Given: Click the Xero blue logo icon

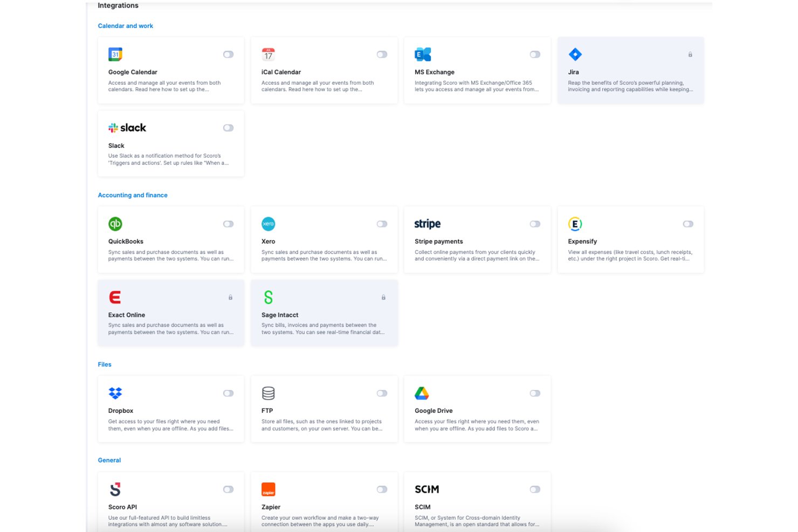Looking at the screenshot, I should coord(269,224).
